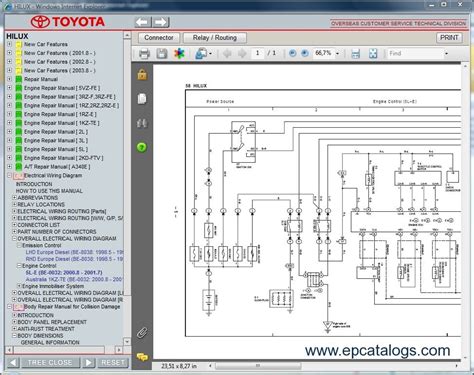Select GENERAL INFORMATION under BODY DIMENSIONS

pos(50,342)
